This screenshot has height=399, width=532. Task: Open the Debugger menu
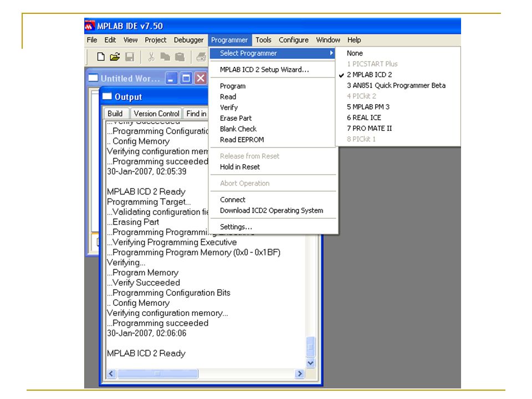point(188,40)
